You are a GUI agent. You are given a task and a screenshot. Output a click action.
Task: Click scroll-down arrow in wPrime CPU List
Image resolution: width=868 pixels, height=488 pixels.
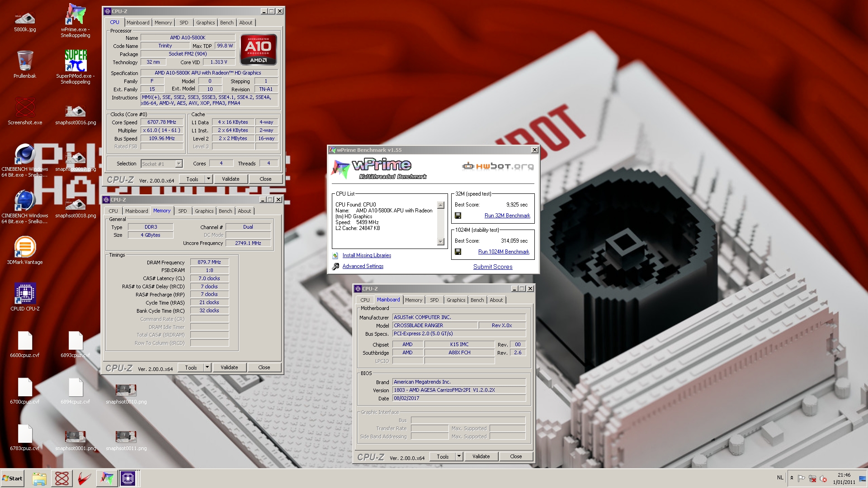pyautogui.click(x=441, y=242)
